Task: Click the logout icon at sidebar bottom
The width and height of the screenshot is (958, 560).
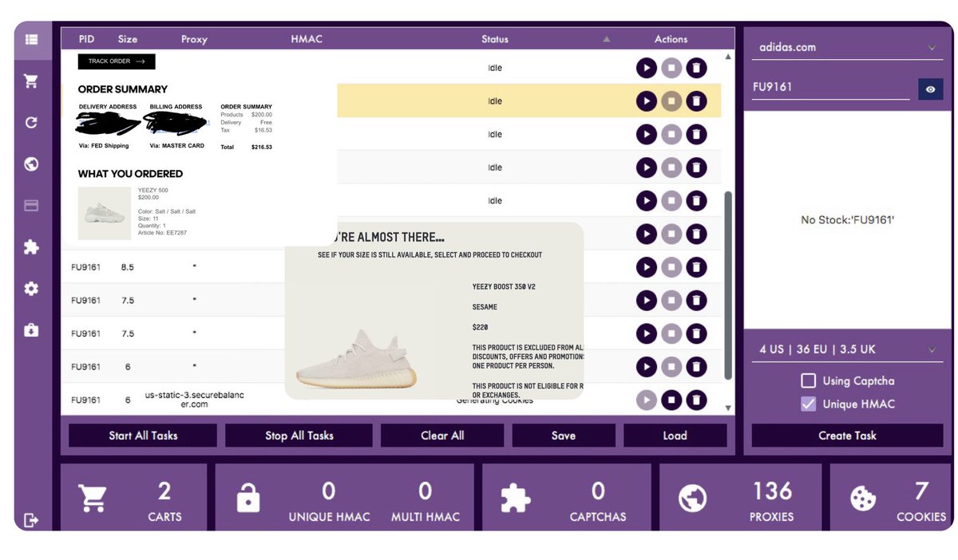Action: click(x=31, y=520)
